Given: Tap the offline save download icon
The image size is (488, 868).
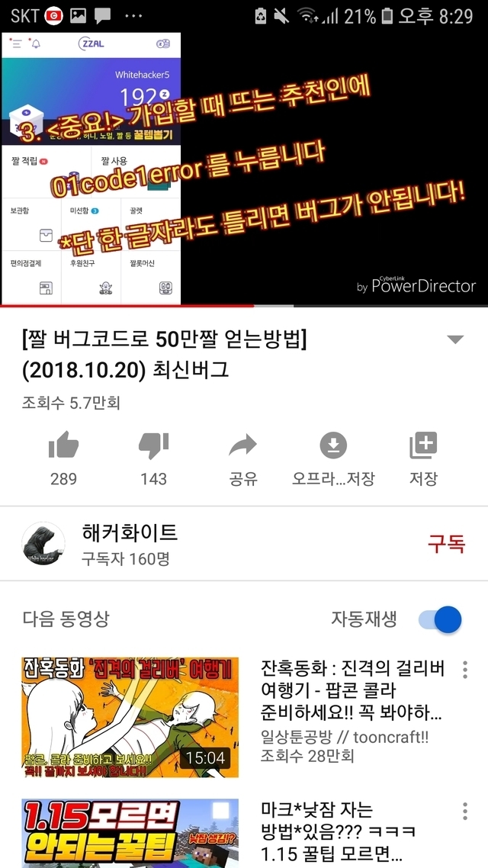Looking at the screenshot, I should click(333, 445).
